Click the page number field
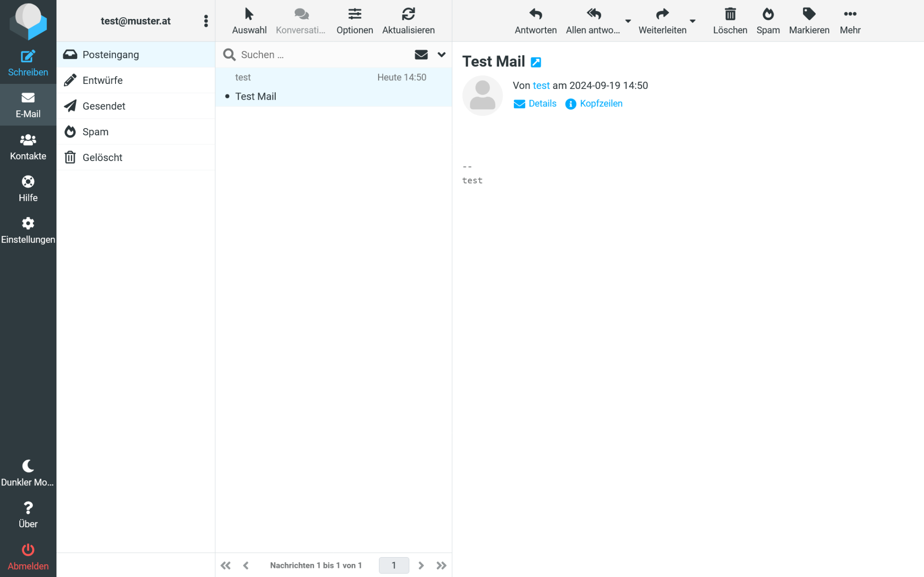This screenshot has height=577, width=924. coord(394,565)
